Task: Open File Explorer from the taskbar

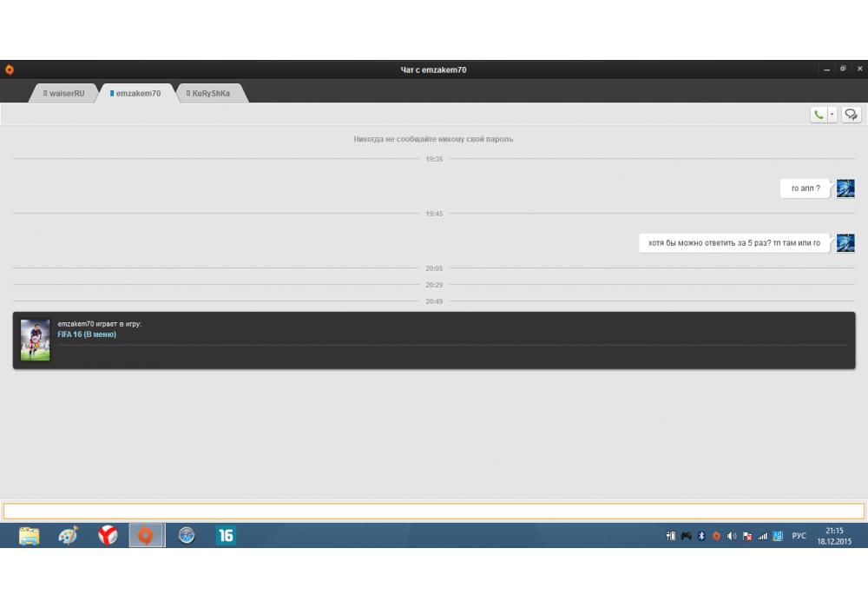Action: tap(29, 535)
